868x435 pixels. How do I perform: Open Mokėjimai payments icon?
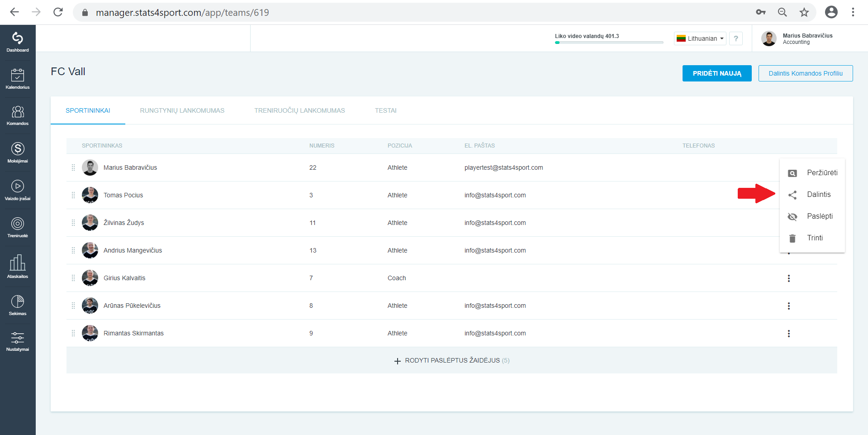point(18,153)
